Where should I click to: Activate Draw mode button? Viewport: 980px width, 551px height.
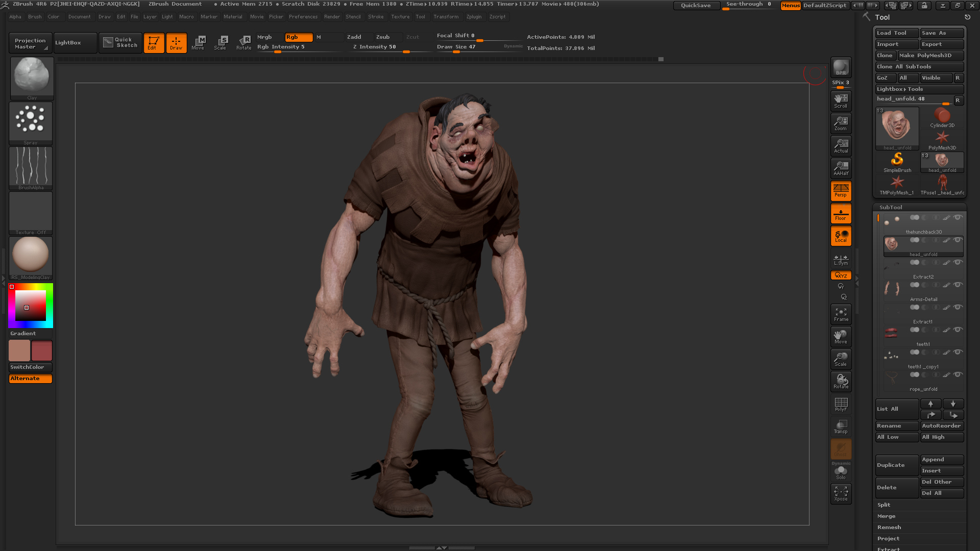(x=176, y=43)
